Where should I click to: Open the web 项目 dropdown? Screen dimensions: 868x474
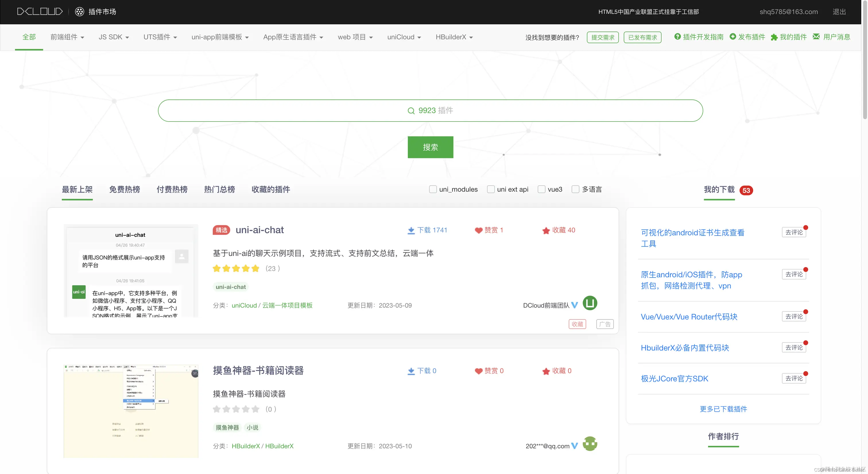coord(355,37)
